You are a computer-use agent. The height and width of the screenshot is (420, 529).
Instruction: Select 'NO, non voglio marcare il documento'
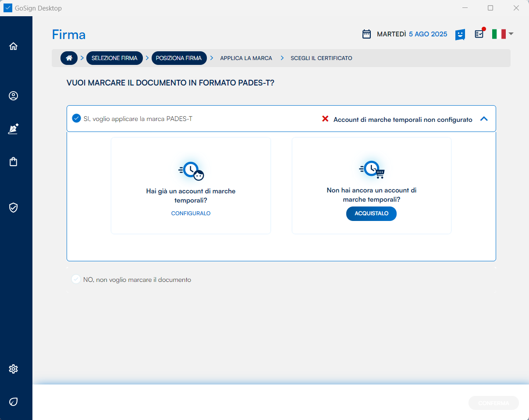pos(77,279)
